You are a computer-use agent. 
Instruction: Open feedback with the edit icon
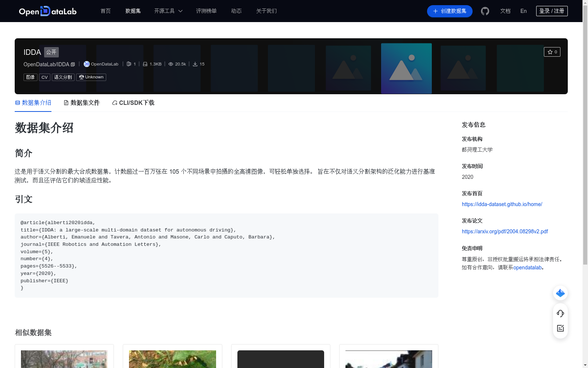(560, 328)
